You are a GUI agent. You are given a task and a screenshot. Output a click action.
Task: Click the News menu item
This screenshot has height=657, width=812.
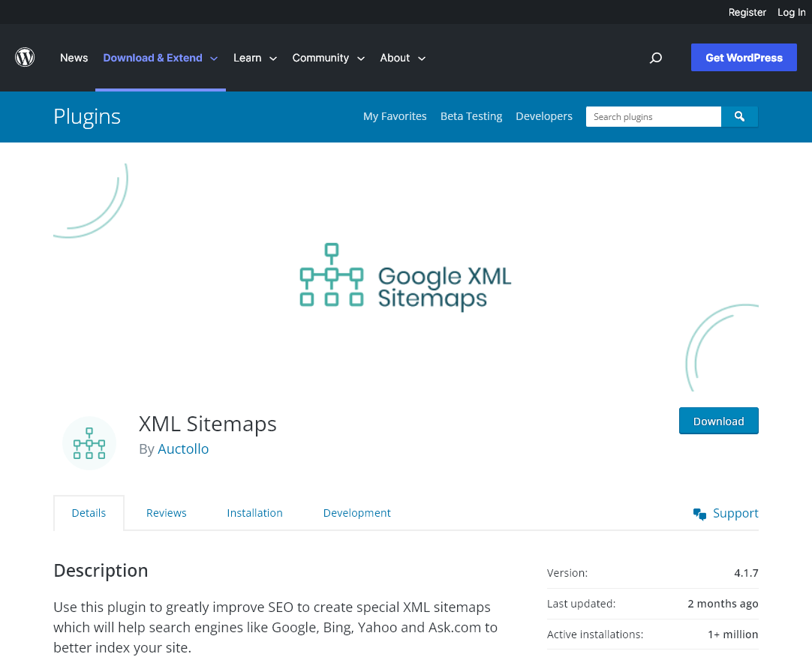coord(74,58)
